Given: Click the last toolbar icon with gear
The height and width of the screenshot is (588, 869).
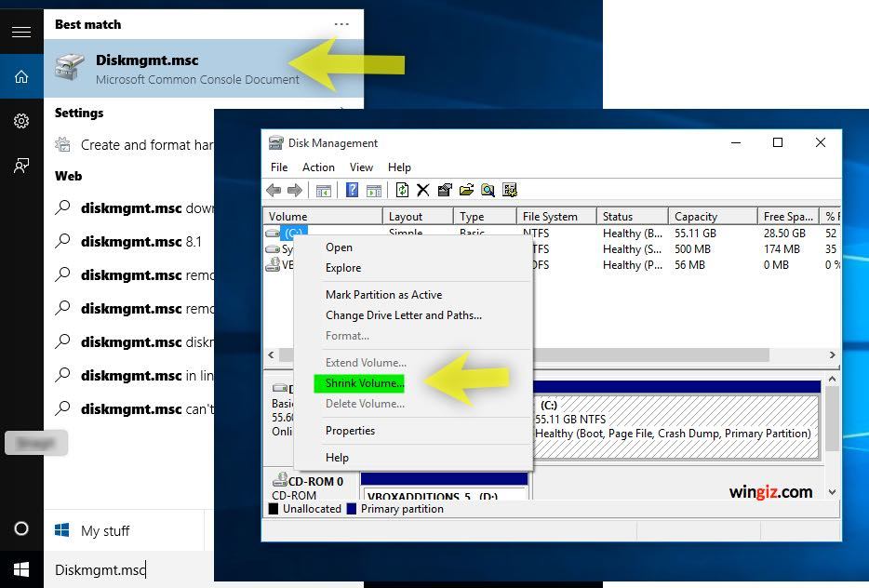Looking at the screenshot, I should (x=510, y=190).
